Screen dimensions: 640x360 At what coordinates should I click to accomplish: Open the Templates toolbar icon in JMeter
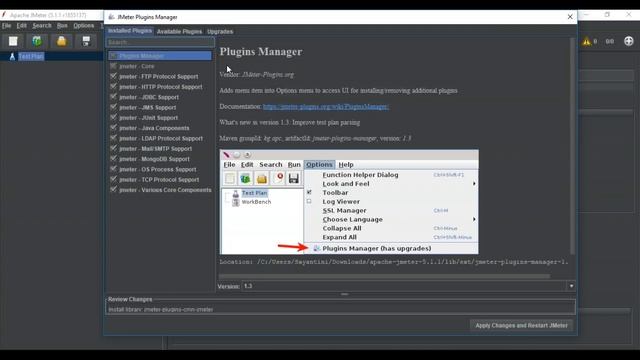tap(37, 41)
